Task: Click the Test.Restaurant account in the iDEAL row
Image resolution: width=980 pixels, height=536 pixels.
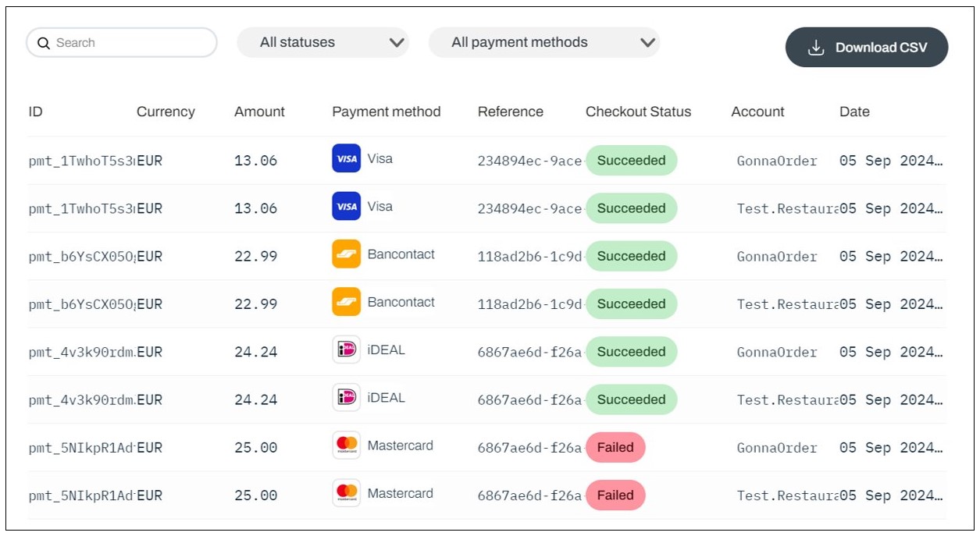Action: pos(788,400)
